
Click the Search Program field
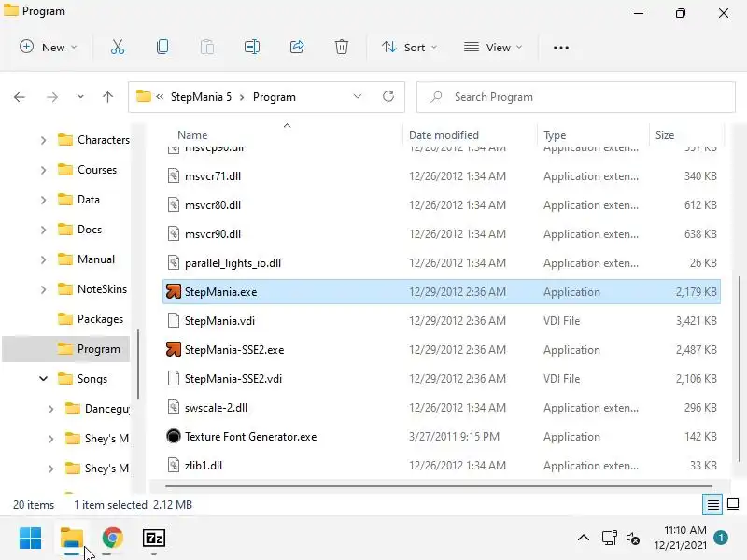[x=576, y=97]
